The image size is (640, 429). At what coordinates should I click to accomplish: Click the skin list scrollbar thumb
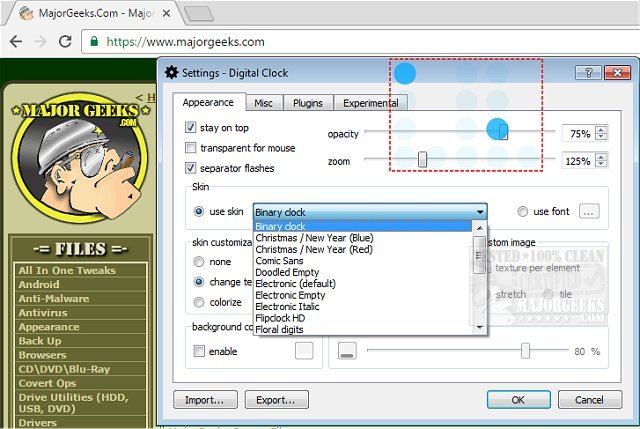point(480,255)
